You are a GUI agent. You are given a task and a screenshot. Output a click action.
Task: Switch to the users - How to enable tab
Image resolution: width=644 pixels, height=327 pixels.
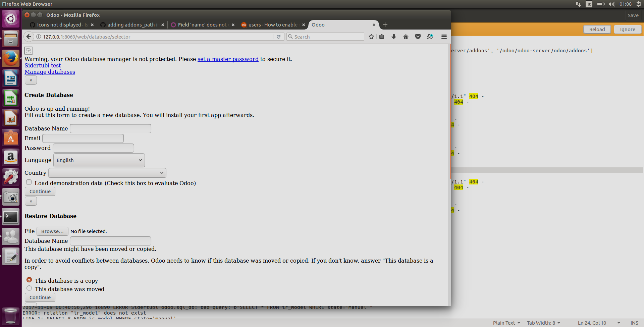click(272, 24)
